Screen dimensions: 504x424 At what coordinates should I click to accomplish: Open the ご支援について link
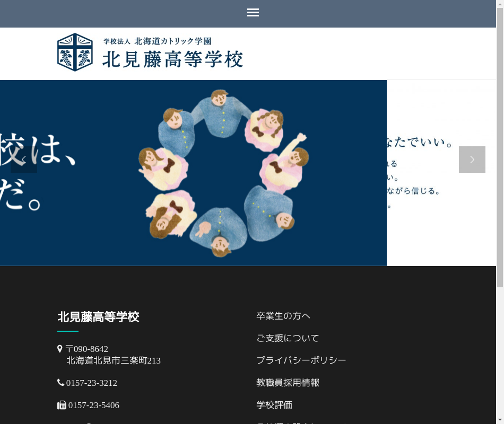pos(288,338)
